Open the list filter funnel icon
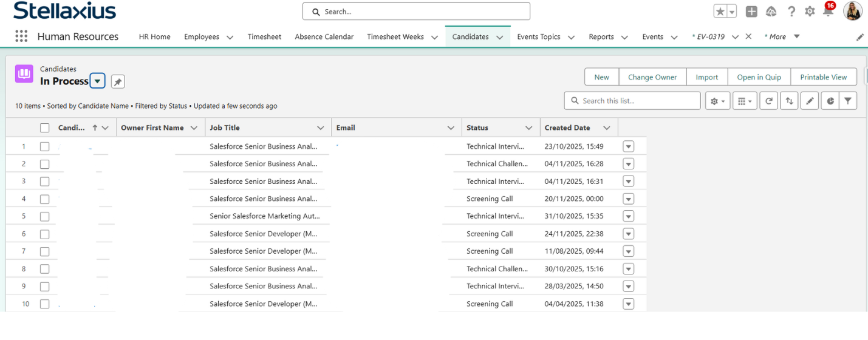 click(848, 101)
